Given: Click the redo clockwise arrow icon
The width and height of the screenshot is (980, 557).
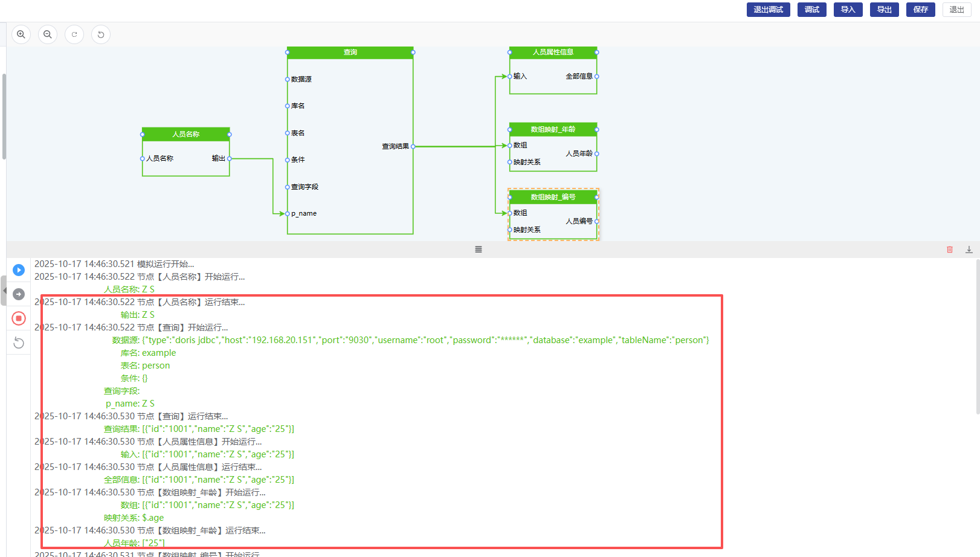Looking at the screenshot, I should coord(74,34).
